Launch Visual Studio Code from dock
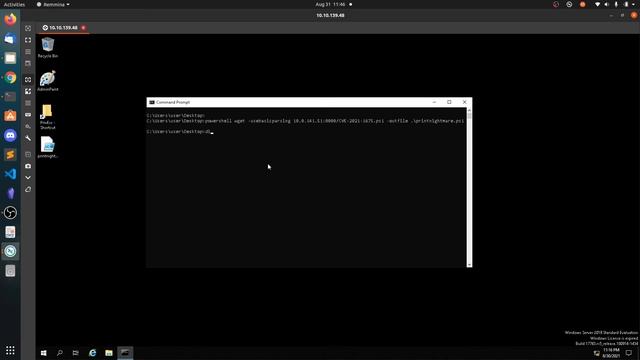 tap(10, 174)
